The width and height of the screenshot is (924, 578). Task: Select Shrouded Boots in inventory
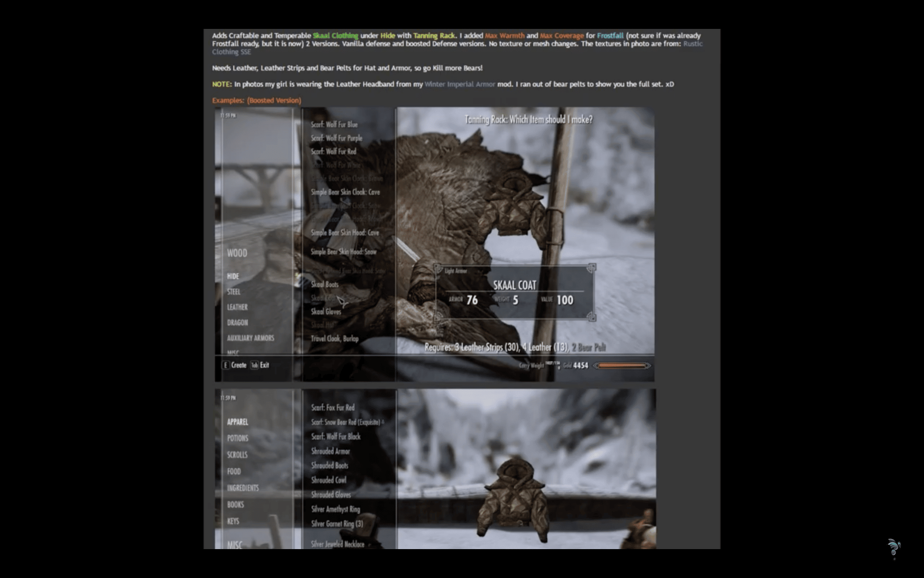pyautogui.click(x=330, y=466)
